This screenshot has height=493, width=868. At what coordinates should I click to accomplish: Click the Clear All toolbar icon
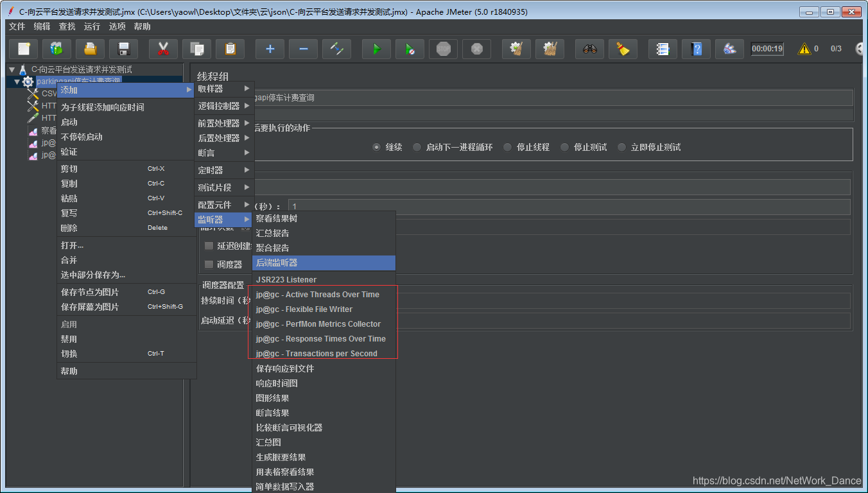tap(550, 49)
